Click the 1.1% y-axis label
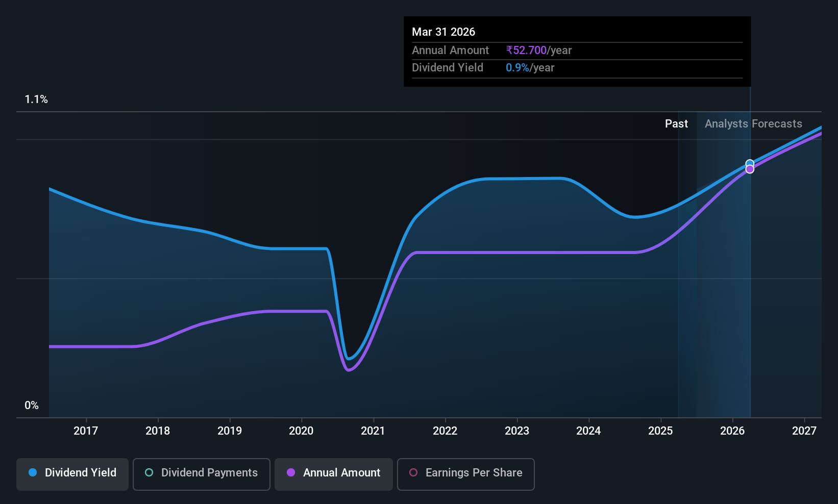Viewport: 838px width, 504px height. click(x=36, y=99)
